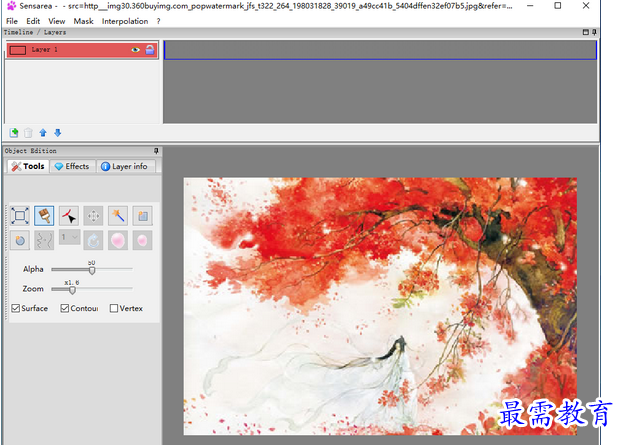Click the new rectangle shape tool
621x445 pixels.
(x=143, y=216)
